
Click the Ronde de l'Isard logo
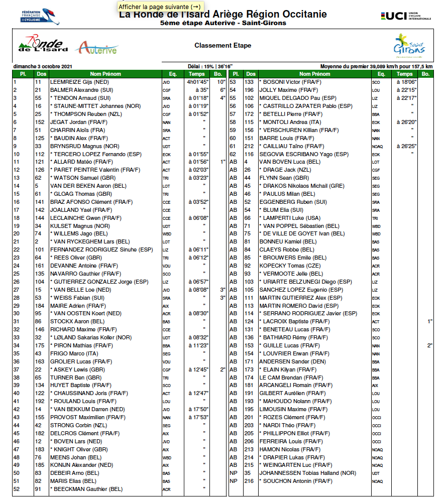43,46
